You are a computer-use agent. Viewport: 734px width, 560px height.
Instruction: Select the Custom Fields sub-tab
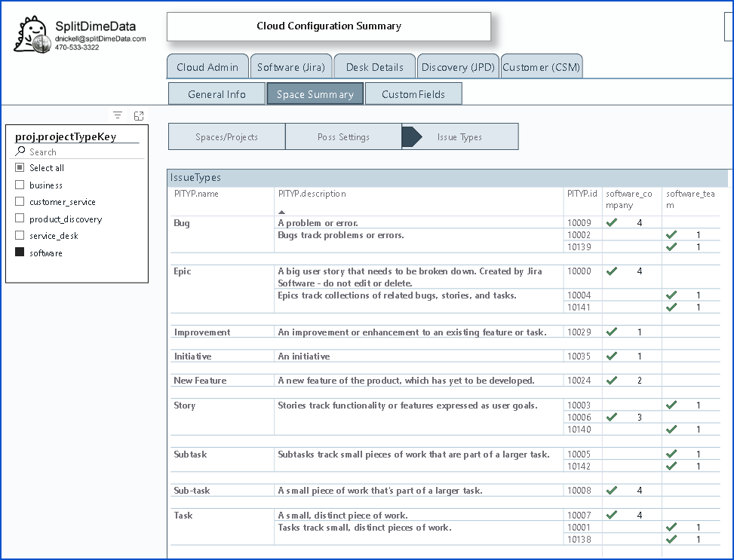coord(413,94)
